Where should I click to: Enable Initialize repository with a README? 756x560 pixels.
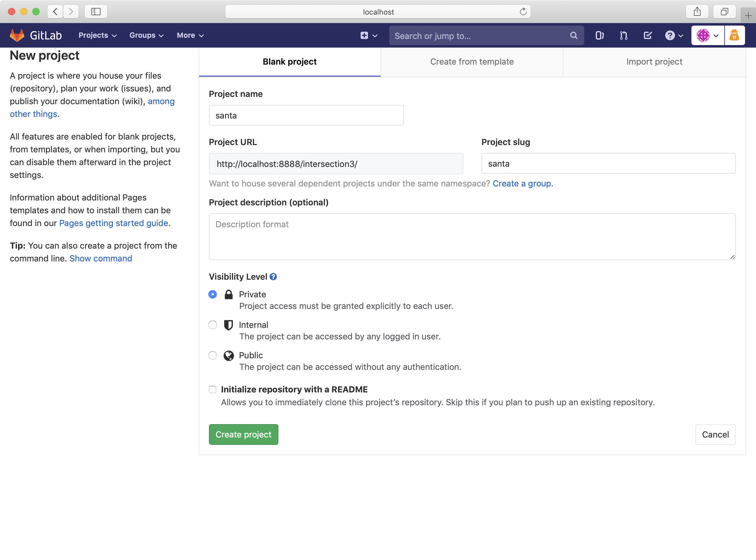click(213, 389)
